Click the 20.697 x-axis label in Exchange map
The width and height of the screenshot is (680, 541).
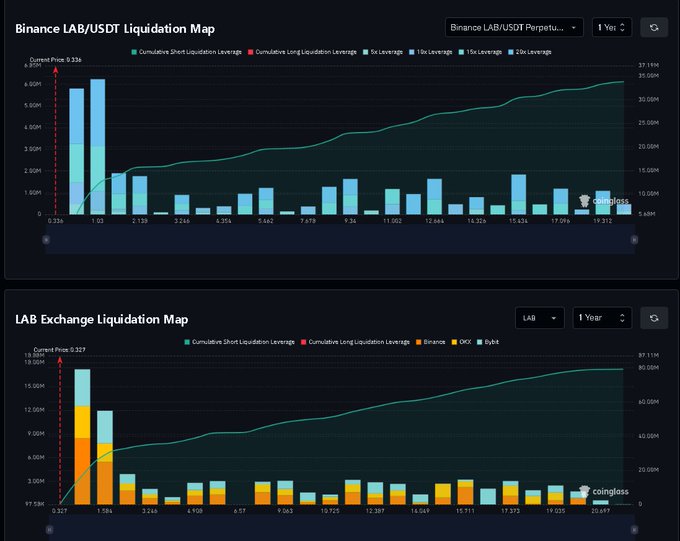pyautogui.click(x=600, y=511)
